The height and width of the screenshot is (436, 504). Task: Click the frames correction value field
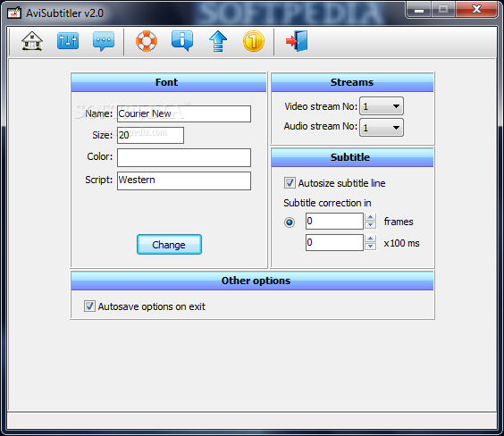pyautogui.click(x=334, y=221)
